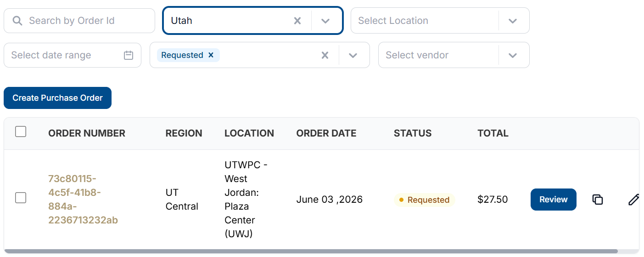Click the ORDER DATE column header
Image resolution: width=644 pixels, height=257 pixels.
(x=326, y=133)
